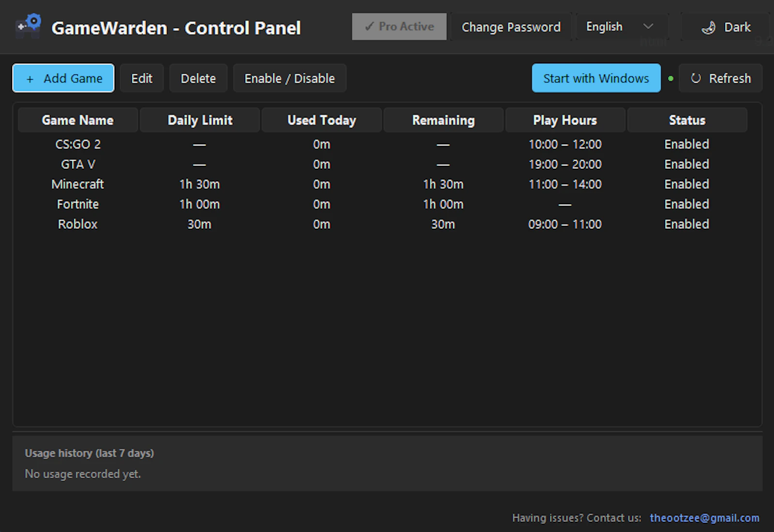Viewport: 774px width, 532px height.
Task: Click the 09:00 – 11:00 play hours cell
Action: tap(565, 224)
